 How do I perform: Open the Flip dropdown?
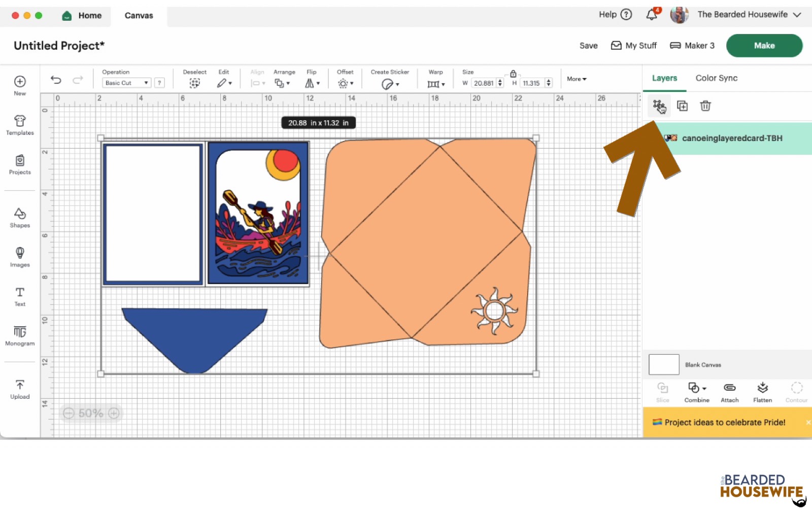312,83
